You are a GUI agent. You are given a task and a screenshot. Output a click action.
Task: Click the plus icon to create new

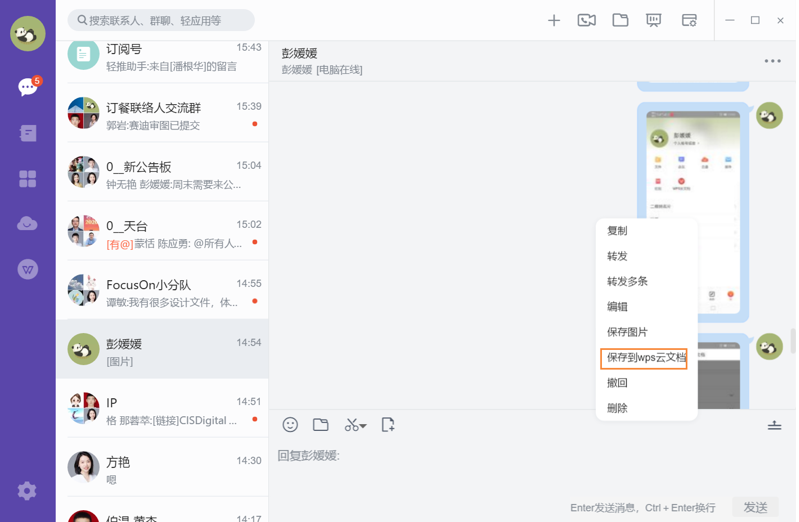click(553, 20)
